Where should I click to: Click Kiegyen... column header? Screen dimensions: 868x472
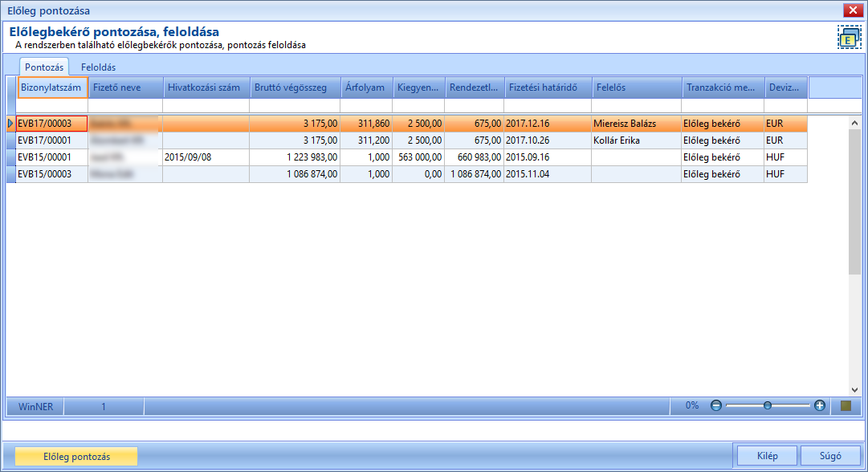point(419,87)
